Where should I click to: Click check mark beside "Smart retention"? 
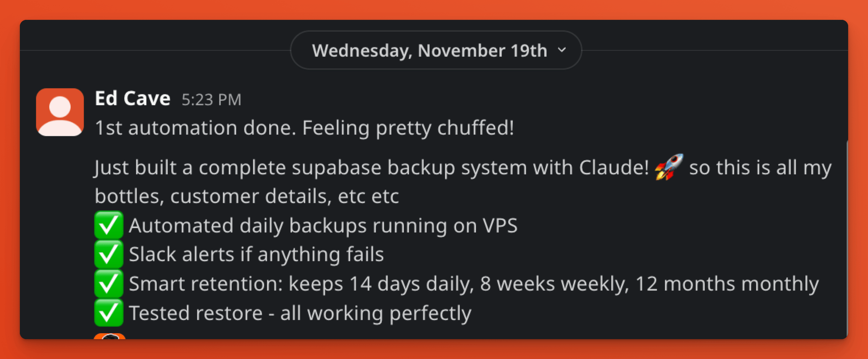click(x=108, y=284)
